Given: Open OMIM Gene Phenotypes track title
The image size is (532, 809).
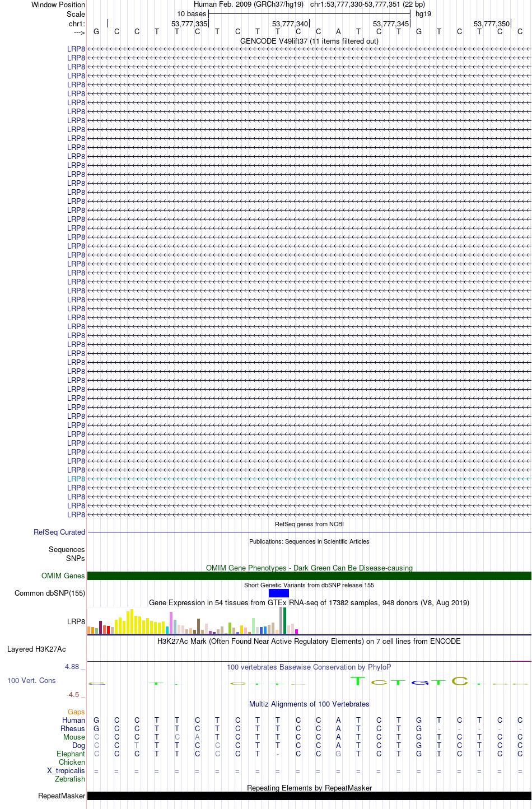Looking at the screenshot, I should [309, 568].
